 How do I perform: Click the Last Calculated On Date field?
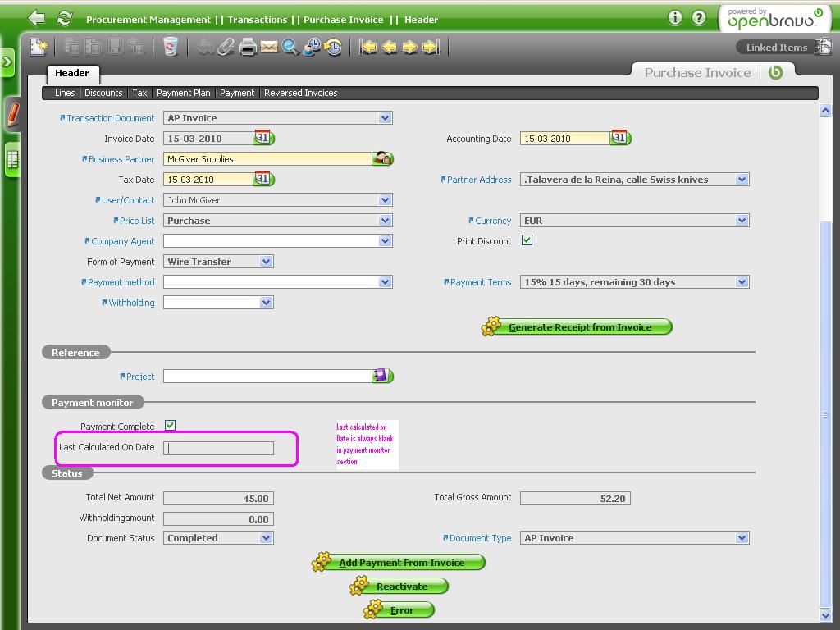pyautogui.click(x=219, y=448)
